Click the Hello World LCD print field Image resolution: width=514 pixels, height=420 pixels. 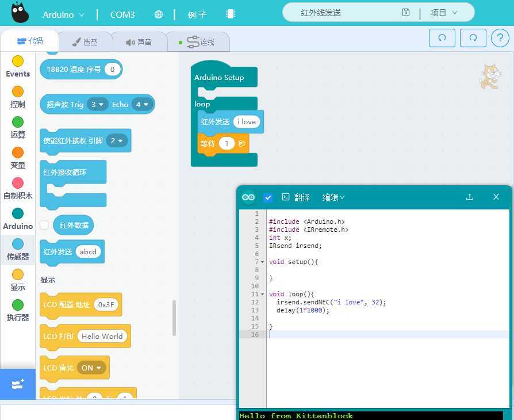click(x=102, y=337)
